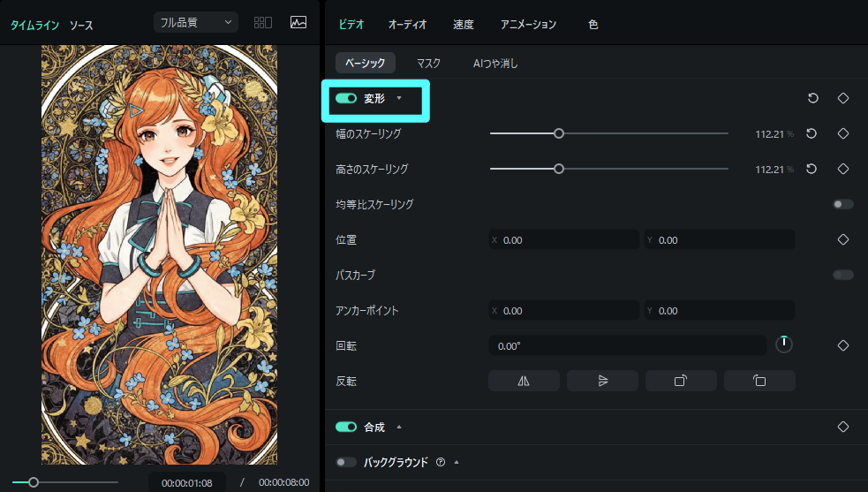
Task: Toggle the 変形 switch off
Action: point(346,98)
